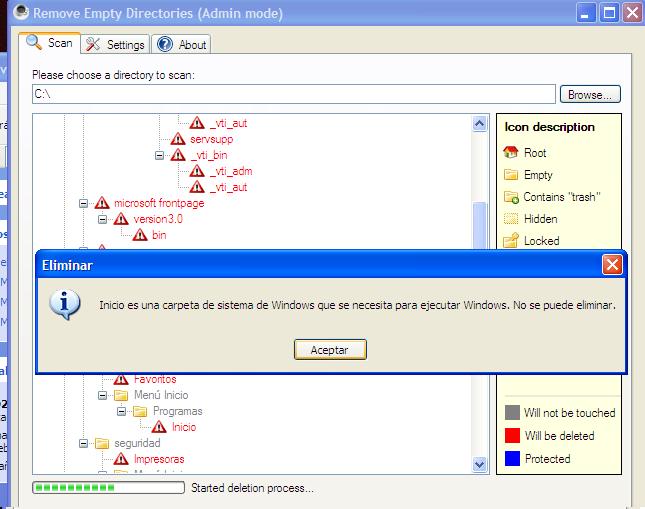Close the Eliminar dialog with X
Image resolution: width=645 pixels, height=509 pixels.
point(612,265)
